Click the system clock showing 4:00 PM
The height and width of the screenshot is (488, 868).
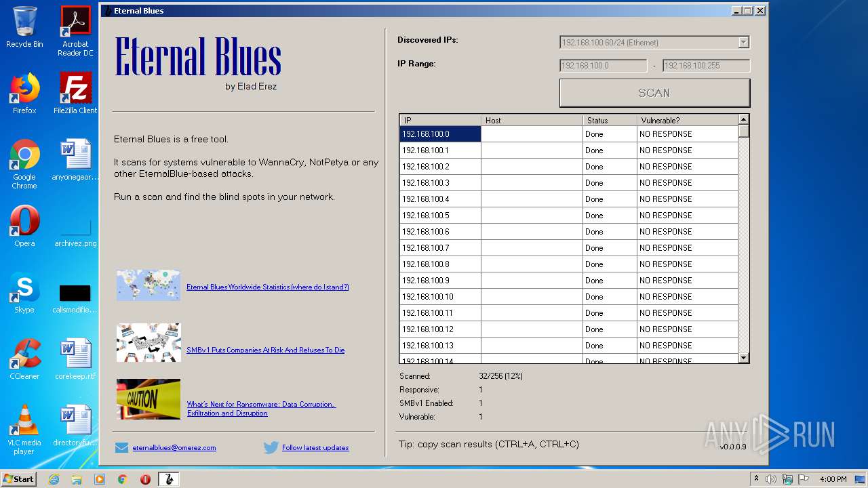tap(833, 479)
